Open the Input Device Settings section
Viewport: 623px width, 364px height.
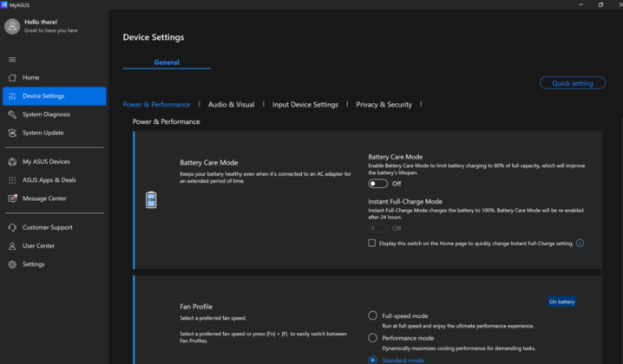tap(305, 104)
